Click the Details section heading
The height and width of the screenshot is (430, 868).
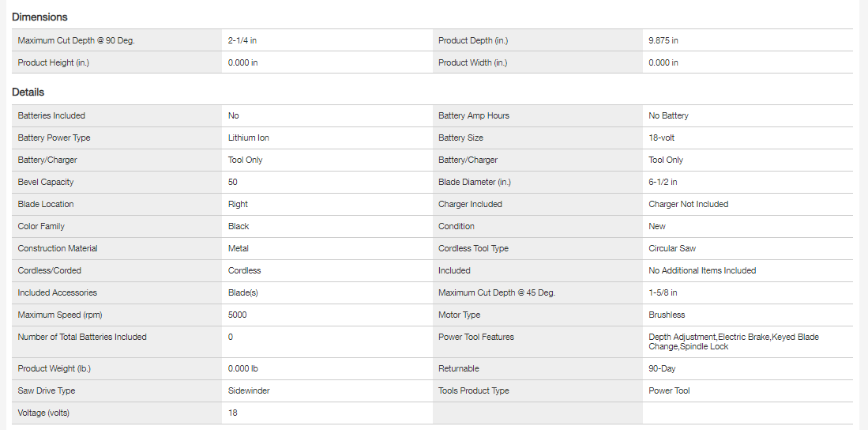pos(28,92)
